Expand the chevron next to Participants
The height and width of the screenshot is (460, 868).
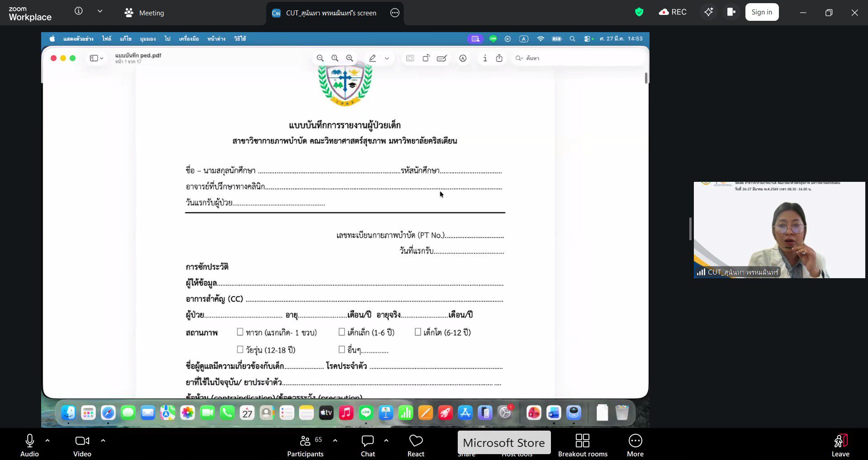pyautogui.click(x=335, y=440)
